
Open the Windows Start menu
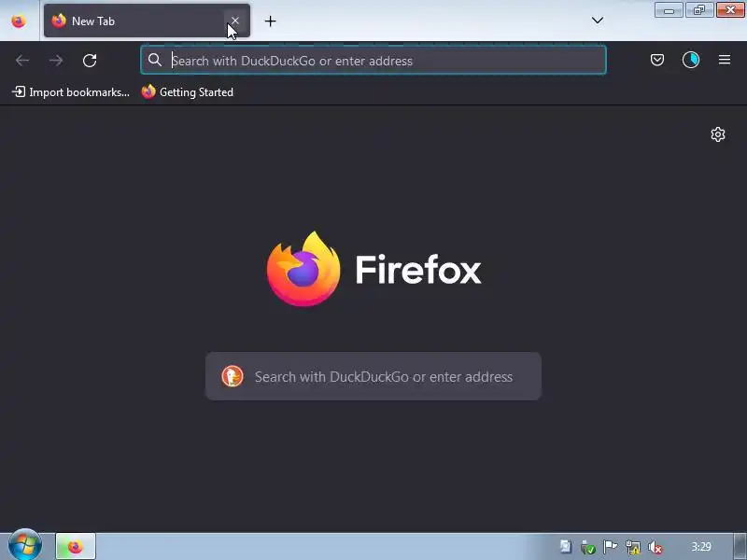point(25,546)
